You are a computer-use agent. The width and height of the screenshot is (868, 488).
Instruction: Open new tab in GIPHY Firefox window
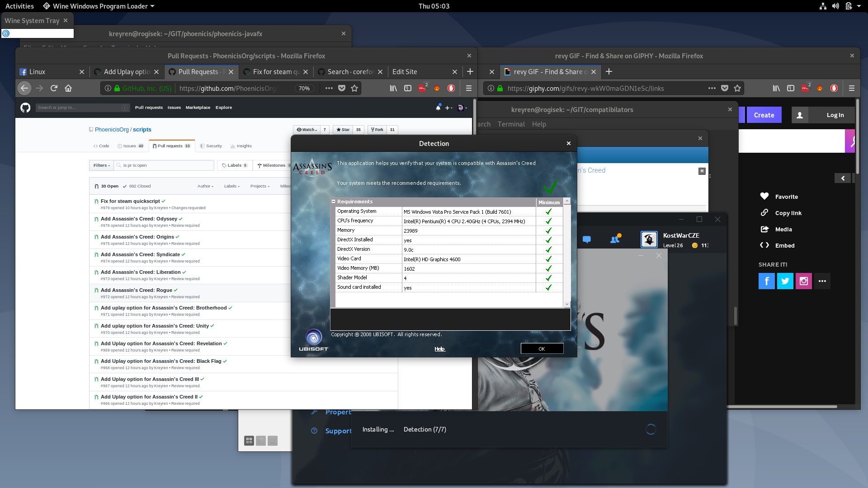click(x=609, y=71)
